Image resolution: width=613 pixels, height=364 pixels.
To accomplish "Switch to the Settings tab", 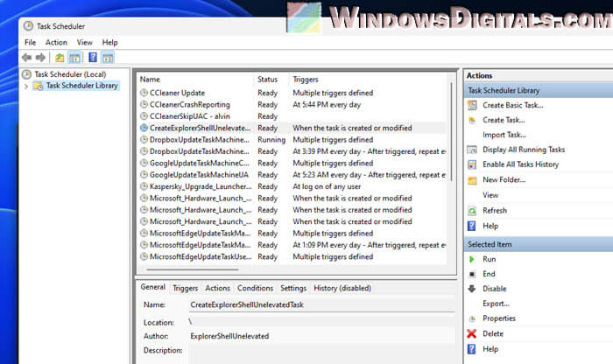I will click(293, 288).
